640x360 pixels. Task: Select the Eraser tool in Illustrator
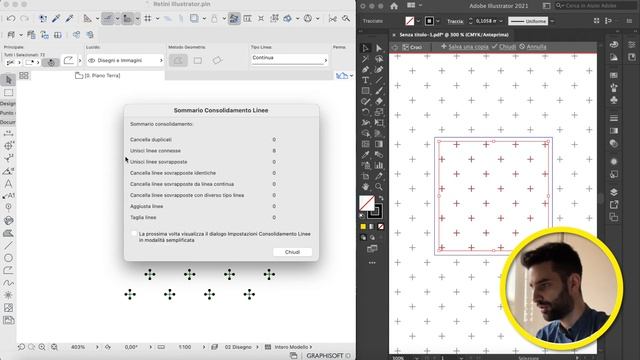[x=379, y=101]
